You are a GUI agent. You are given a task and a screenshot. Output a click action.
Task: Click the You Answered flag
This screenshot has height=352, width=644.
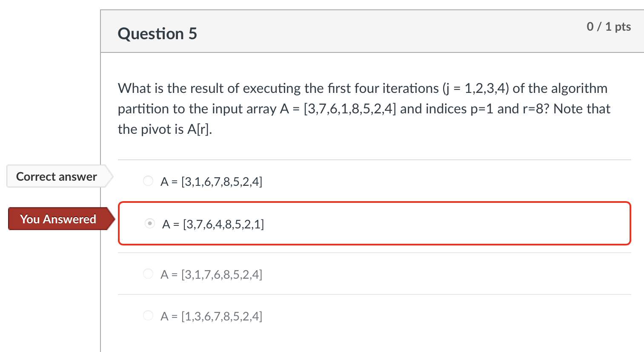(58, 219)
